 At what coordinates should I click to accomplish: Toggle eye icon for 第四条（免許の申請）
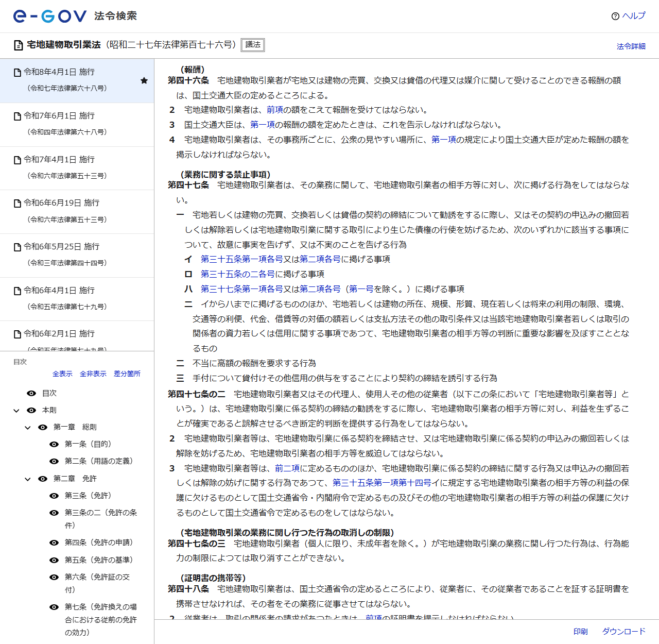click(x=54, y=543)
